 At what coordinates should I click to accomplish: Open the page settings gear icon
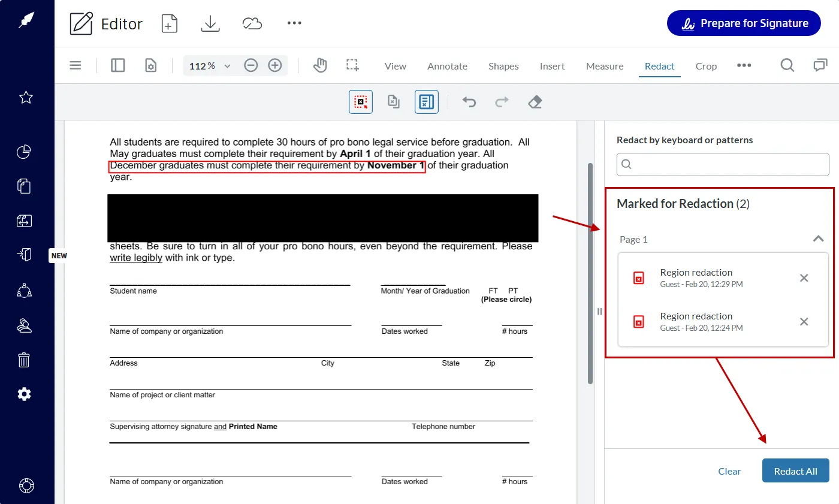(151, 65)
